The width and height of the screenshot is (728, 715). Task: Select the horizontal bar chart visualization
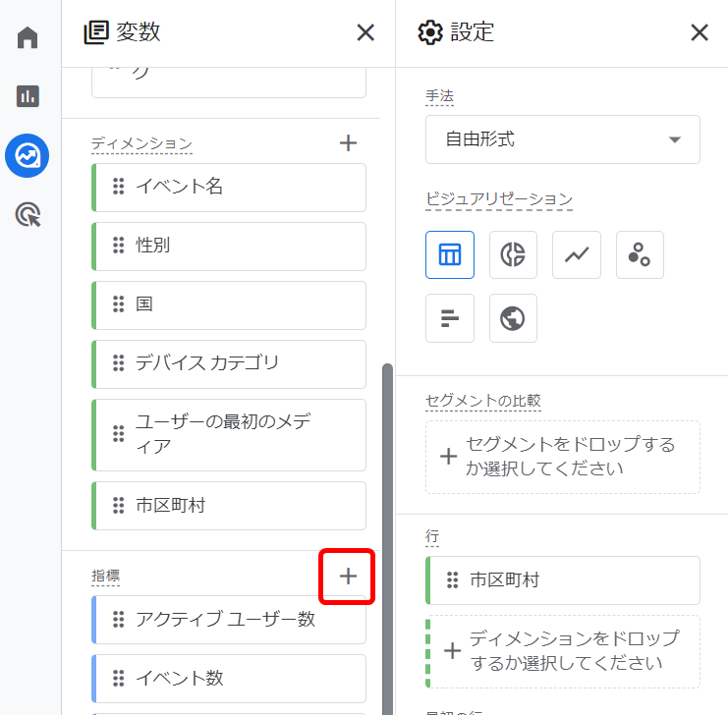pos(450,318)
